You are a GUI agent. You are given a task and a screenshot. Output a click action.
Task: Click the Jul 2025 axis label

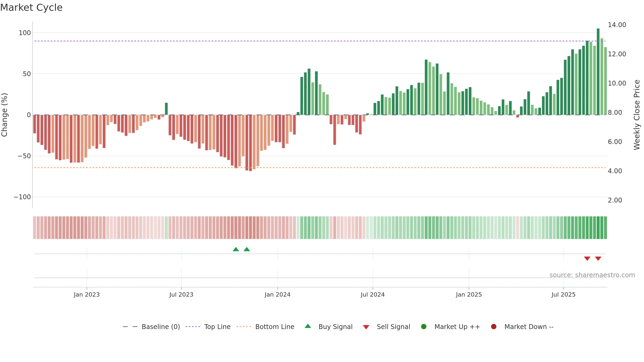pos(563,294)
